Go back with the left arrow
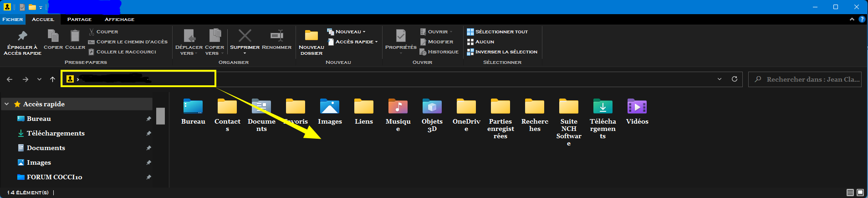868x198 pixels. click(x=10, y=79)
